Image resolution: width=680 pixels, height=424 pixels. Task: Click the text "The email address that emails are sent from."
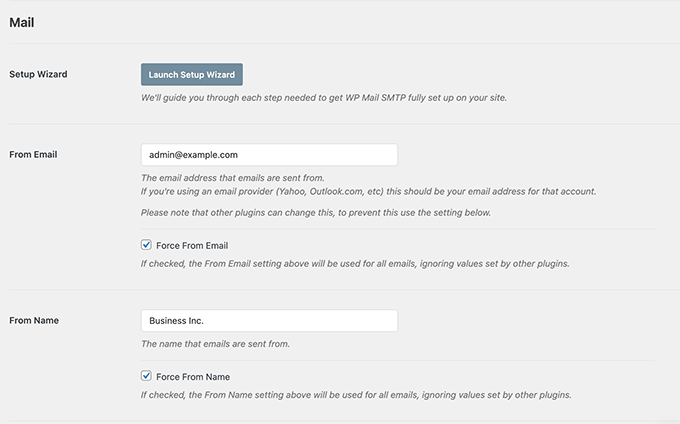233,178
